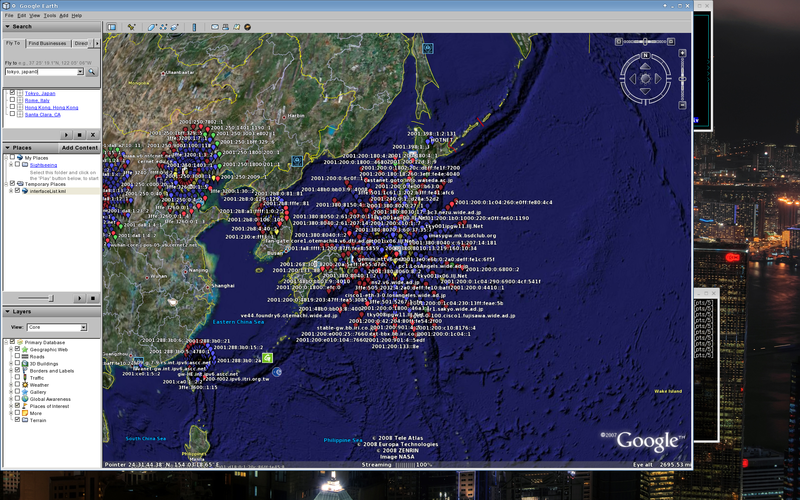The image size is (800, 500).
Task: Click the camera marker near Vladivostok
Action: point(297,161)
